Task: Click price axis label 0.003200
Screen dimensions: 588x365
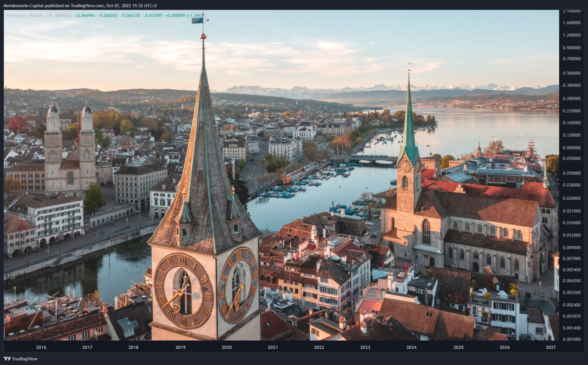Action: pyautogui.click(x=572, y=292)
